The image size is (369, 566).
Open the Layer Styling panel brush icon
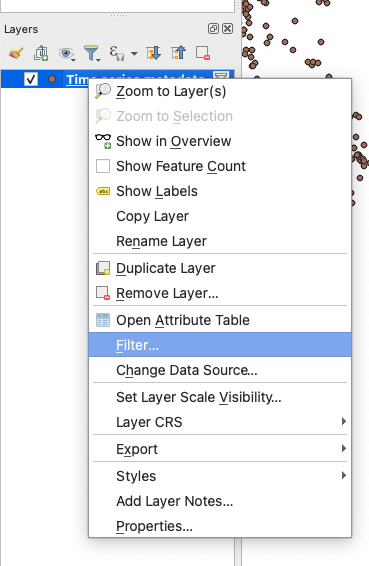(16, 53)
